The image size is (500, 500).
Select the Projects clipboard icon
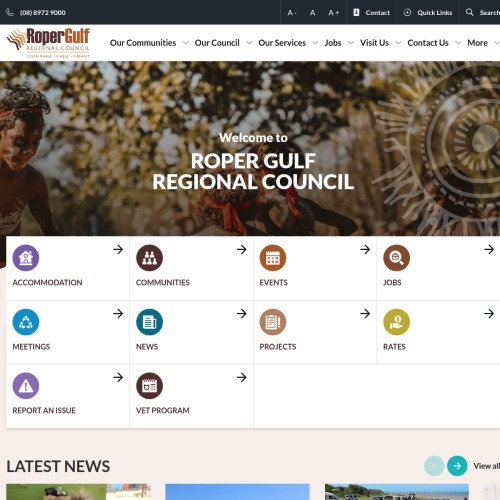273,322
